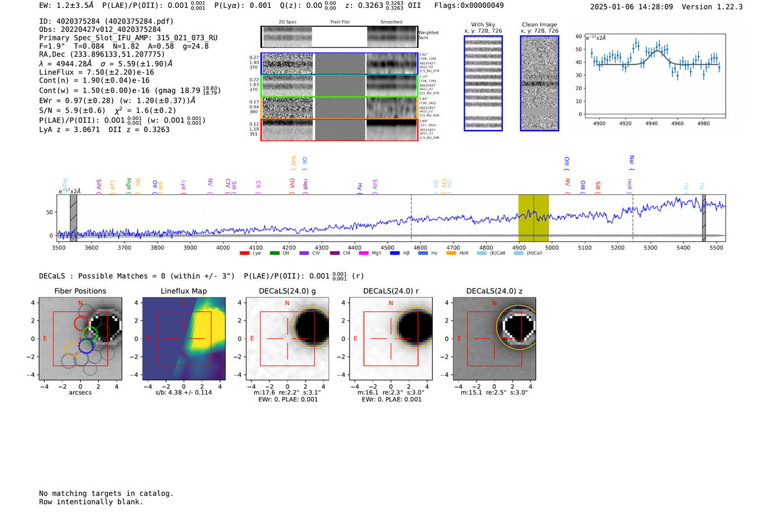Image resolution: width=782 pixels, height=532 pixels.
Task: Click the m:15.1 re:2.5" caption
Action: coord(494,392)
